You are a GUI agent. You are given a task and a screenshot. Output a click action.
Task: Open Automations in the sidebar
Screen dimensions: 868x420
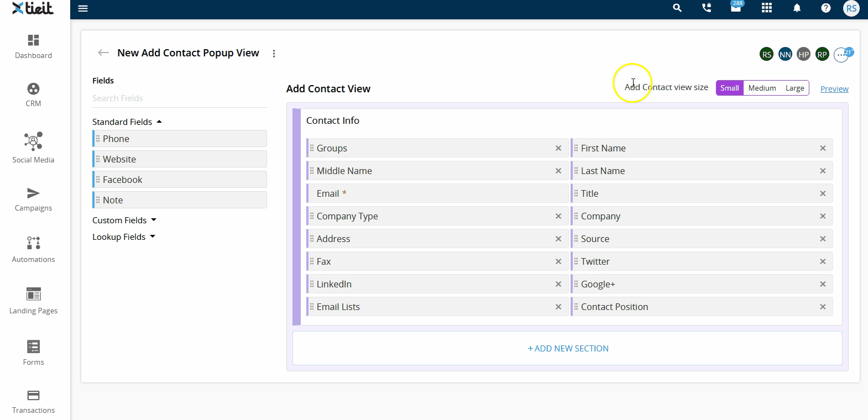tap(34, 250)
